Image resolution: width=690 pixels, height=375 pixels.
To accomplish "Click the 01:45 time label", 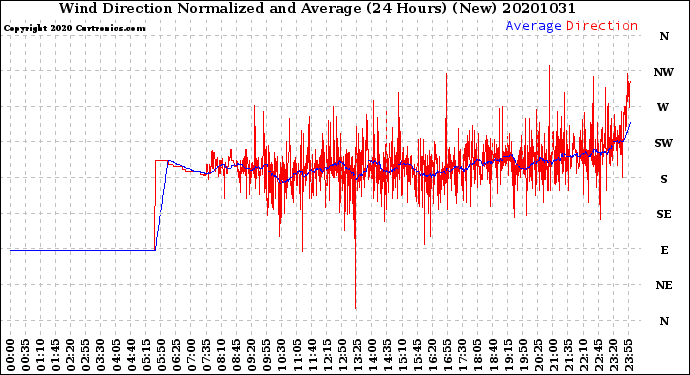I will tap(56, 355).
